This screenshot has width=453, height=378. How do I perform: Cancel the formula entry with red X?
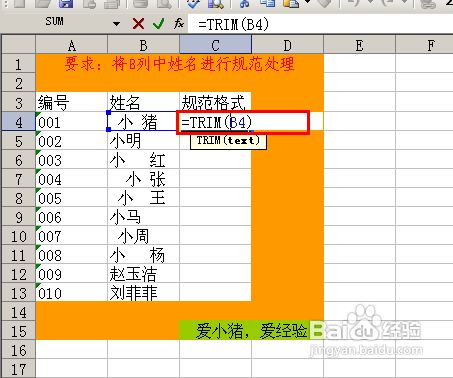(138, 24)
